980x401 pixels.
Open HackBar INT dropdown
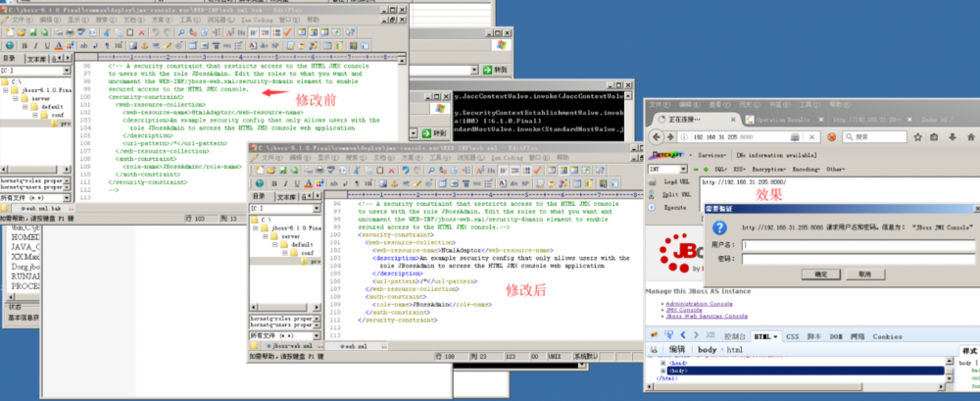click(x=683, y=169)
